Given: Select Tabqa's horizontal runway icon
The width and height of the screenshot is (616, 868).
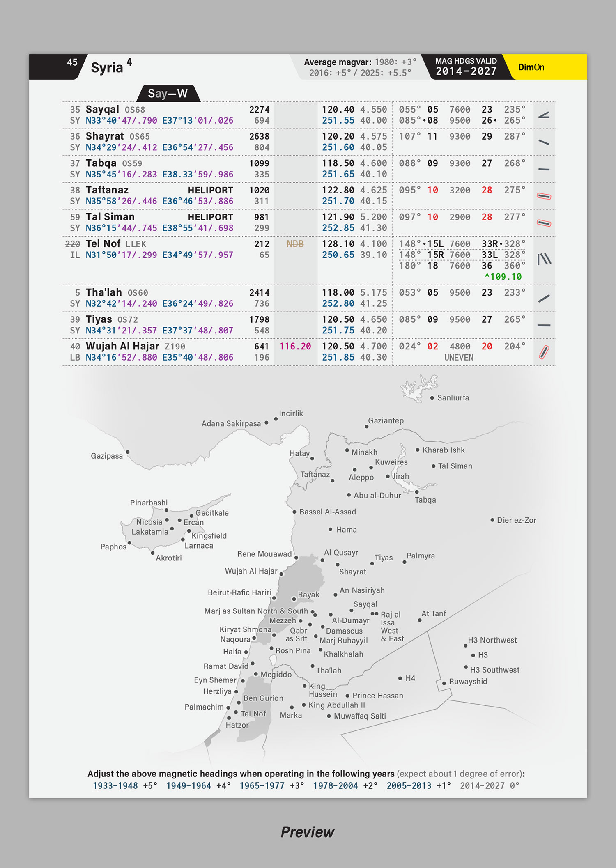Looking at the screenshot, I should click(x=544, y=169).
